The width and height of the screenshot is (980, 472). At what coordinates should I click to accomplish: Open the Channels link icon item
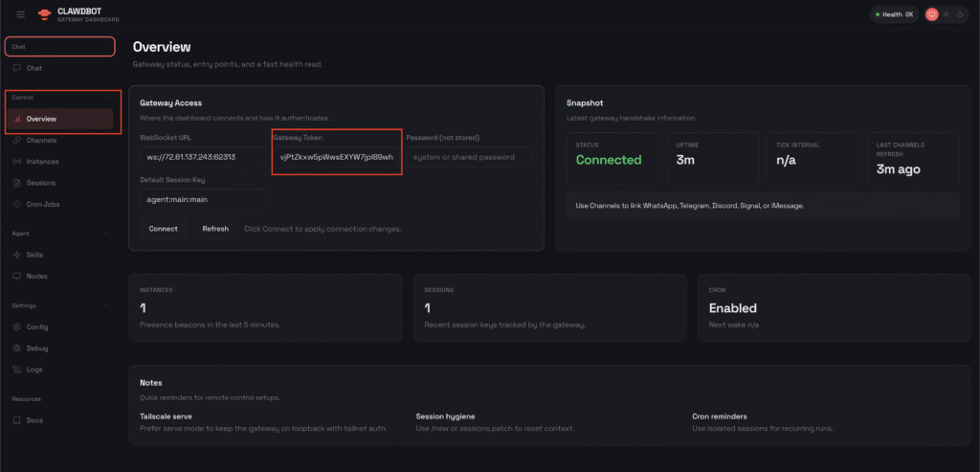click(x=60, y=140)
